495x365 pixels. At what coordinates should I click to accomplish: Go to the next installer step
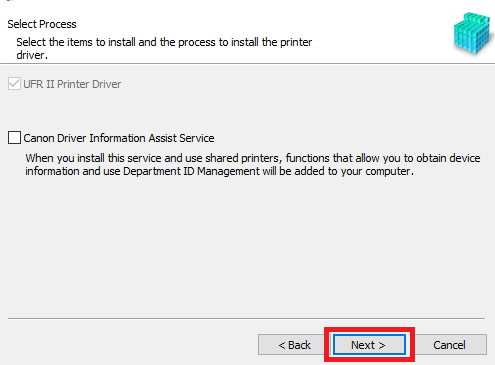point(369,345)
